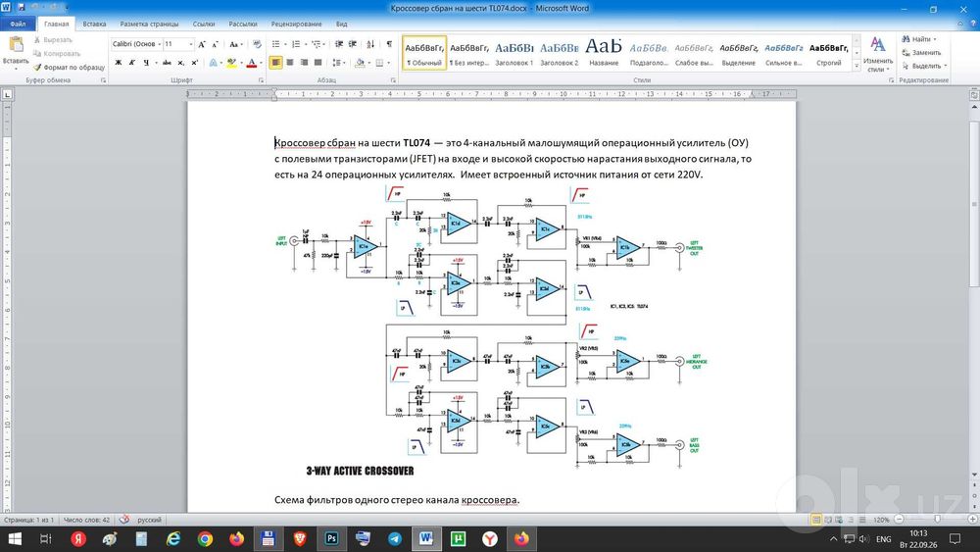
Task: Click the Save icon in quick access toolbar
Action: pyautogui.click(x=21, y=8)
